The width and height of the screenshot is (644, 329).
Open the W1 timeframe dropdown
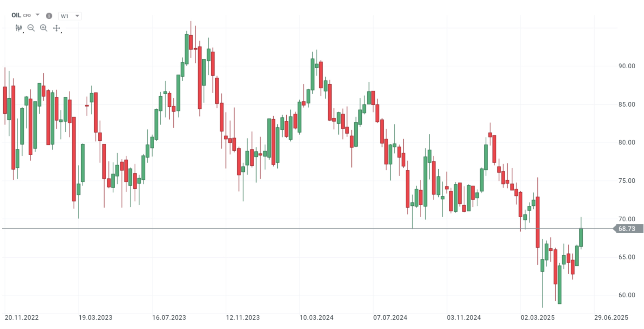[70, 16]
